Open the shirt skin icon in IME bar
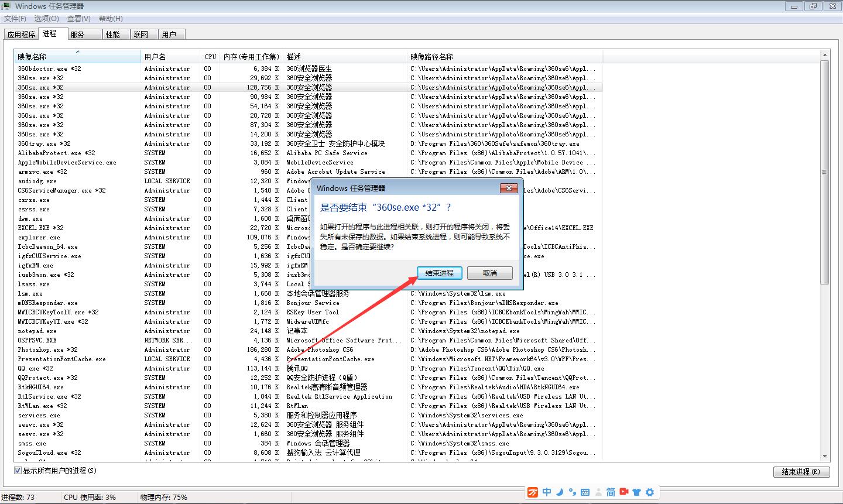This screenshot has height=504, width=843. point(637,492)
